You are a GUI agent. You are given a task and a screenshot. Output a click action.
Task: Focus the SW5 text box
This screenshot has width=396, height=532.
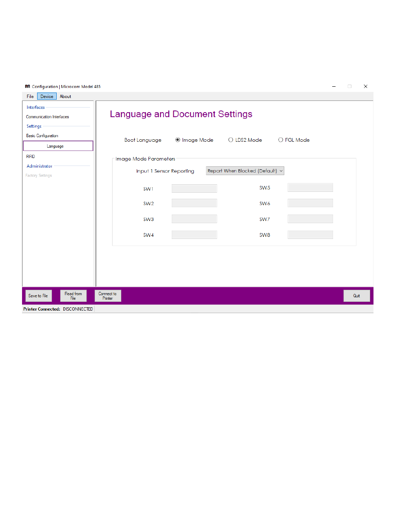310,188
